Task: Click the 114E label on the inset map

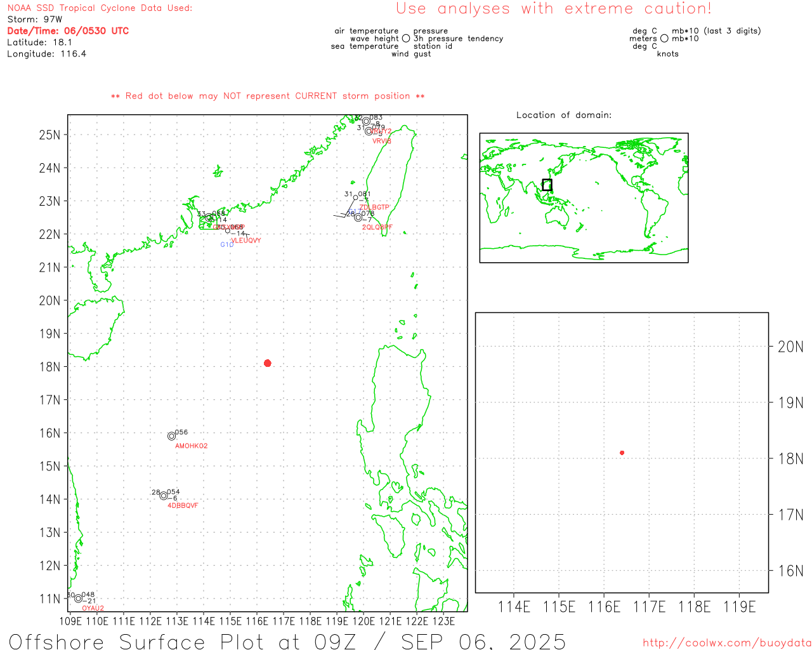Action: point(514,607)
